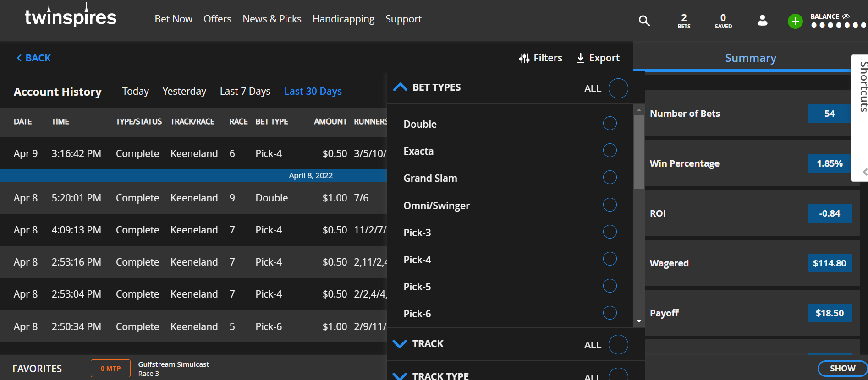
Task: Go back using the BACK arrow
Action: [33, 58]
